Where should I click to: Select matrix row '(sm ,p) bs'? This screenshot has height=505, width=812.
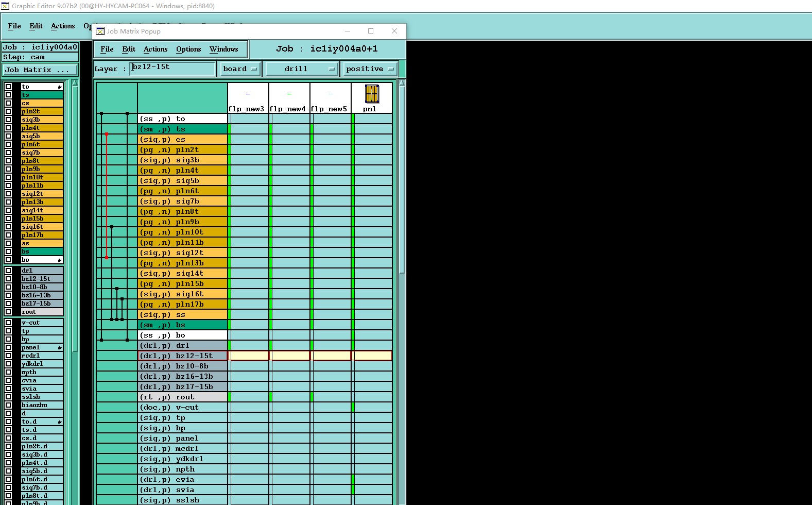[183, 325]
